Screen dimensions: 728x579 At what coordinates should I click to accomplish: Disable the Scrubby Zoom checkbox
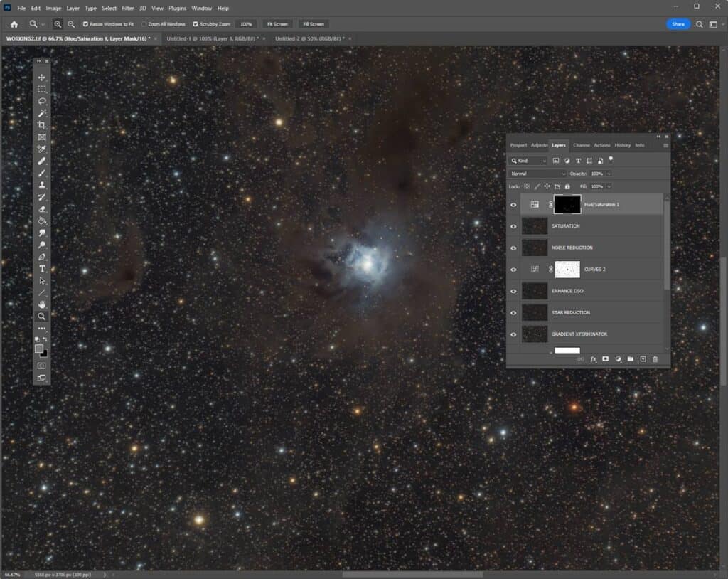(x=195, y=23)
